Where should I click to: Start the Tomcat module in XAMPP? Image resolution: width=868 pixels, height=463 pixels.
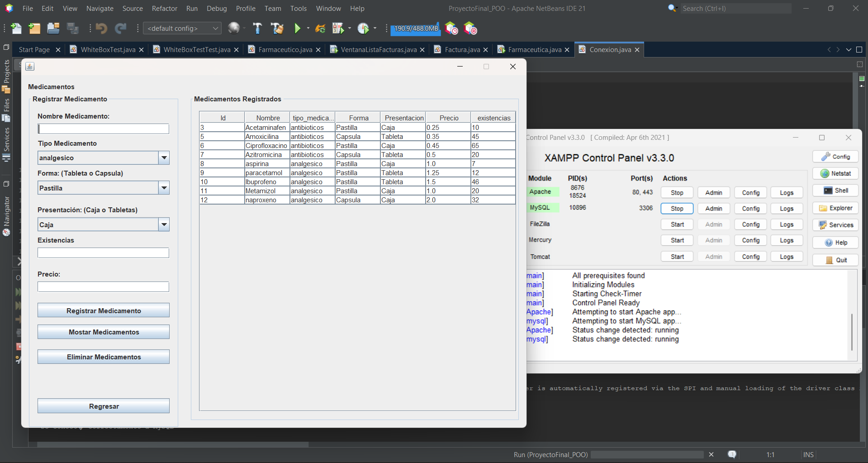677,257
